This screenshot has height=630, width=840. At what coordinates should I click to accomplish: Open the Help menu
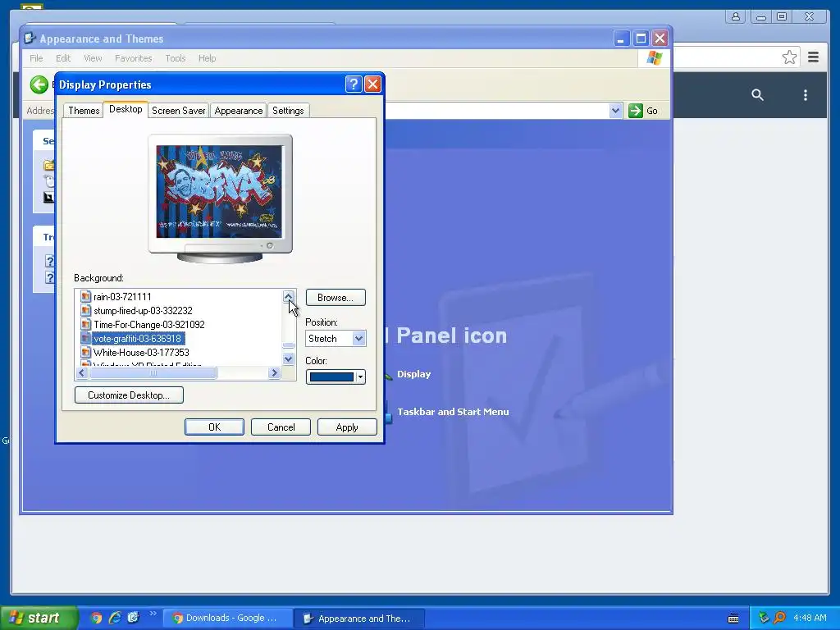click(208, 58)
